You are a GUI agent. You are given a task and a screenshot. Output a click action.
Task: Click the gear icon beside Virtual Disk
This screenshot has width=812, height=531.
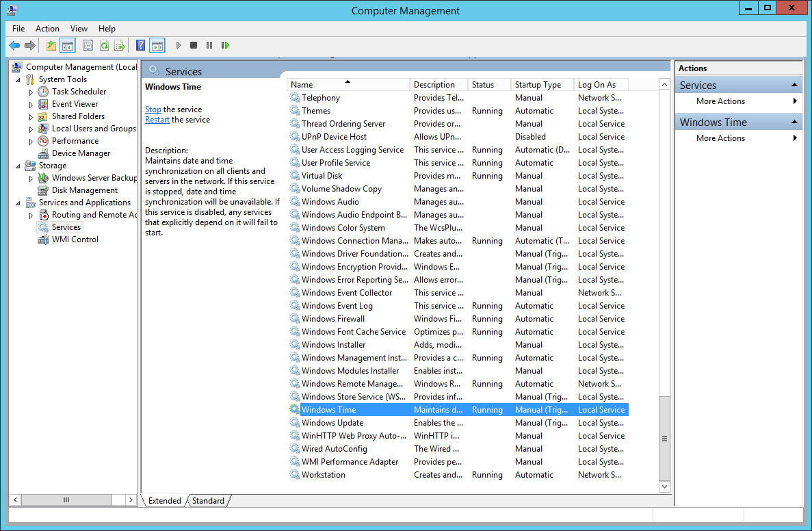point(294,176)
